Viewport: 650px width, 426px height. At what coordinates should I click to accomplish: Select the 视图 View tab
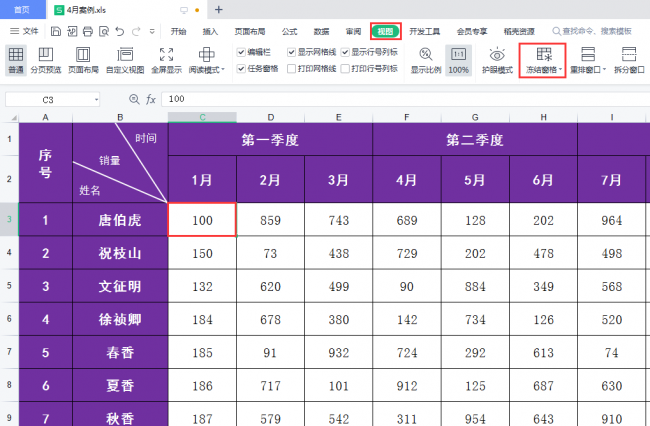(x=386, y=31)
